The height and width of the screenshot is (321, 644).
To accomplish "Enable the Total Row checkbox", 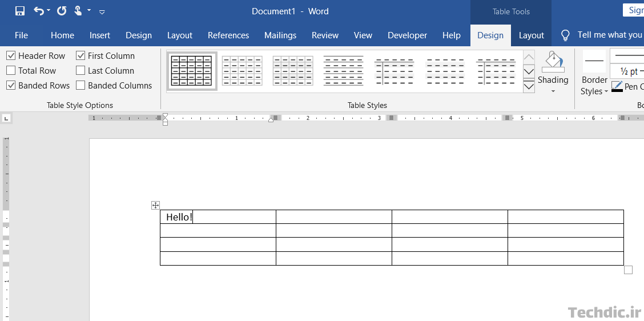I will (x=11, y=71).
